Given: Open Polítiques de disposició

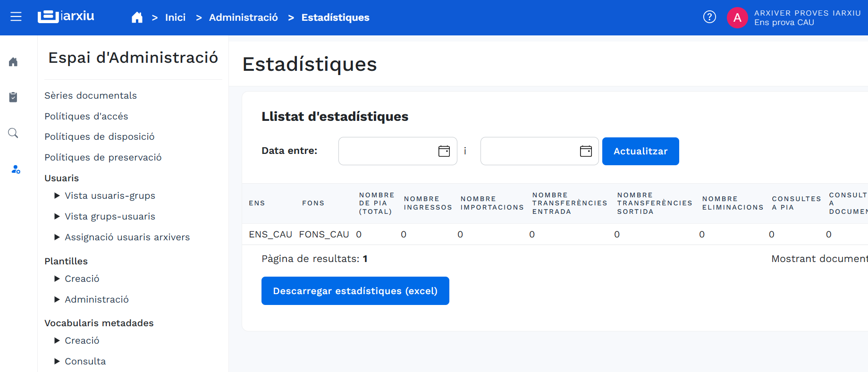Looking at the screenshot, I should point(100,136).
